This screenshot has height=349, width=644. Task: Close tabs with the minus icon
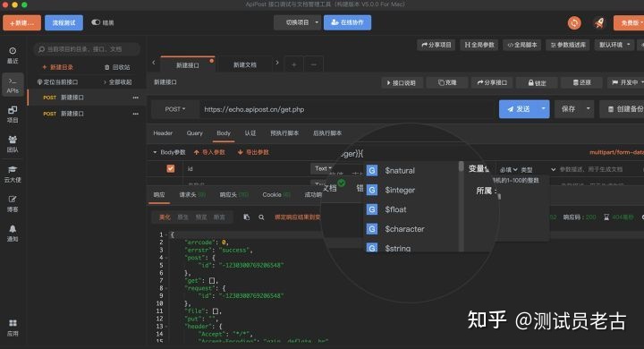pyautogui.click(x=313, y=64)
